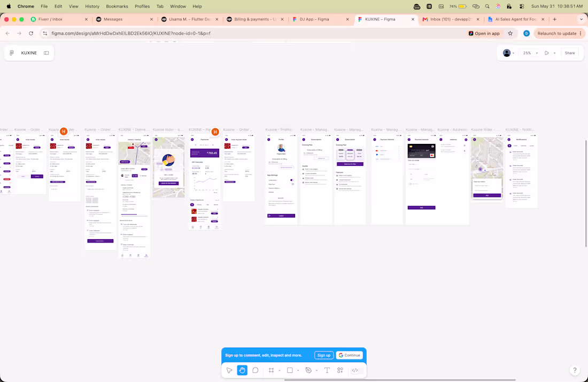This screenshot has height=382, width=588.
Task: Click the Chrome address bar URL
Action: point(131,33)
